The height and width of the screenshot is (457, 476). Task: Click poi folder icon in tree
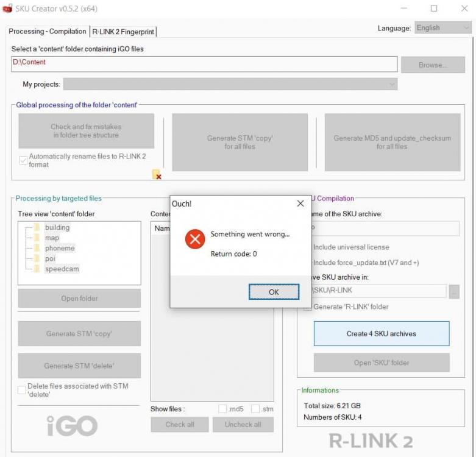[x=37, y=258]
